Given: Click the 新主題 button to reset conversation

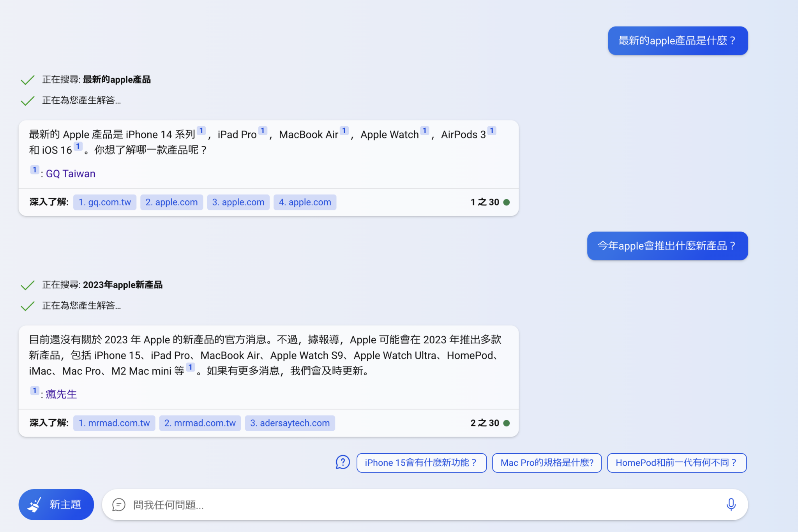Looking at the screenshot, I should pyautogui.click(x=56, y=504).
